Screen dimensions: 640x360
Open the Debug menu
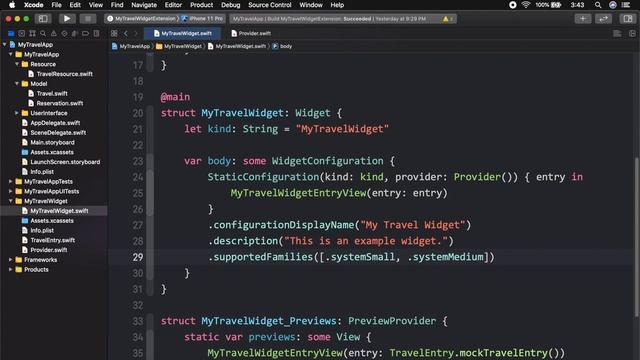(231, 5)
